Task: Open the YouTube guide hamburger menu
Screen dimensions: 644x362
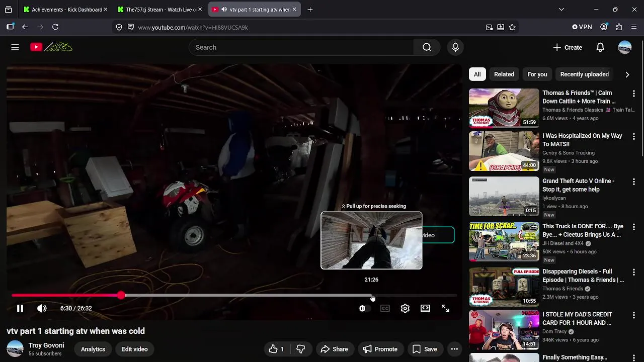Action: (x=15, y=47)
